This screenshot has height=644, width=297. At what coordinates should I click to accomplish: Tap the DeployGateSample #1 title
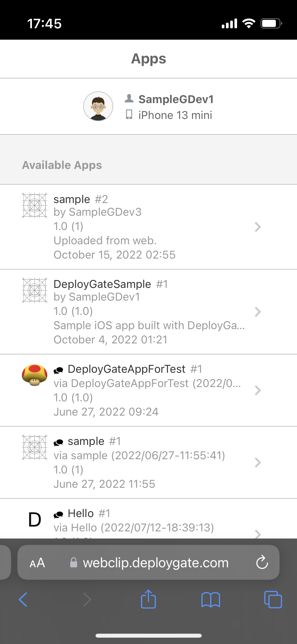(x=111, y=284)
